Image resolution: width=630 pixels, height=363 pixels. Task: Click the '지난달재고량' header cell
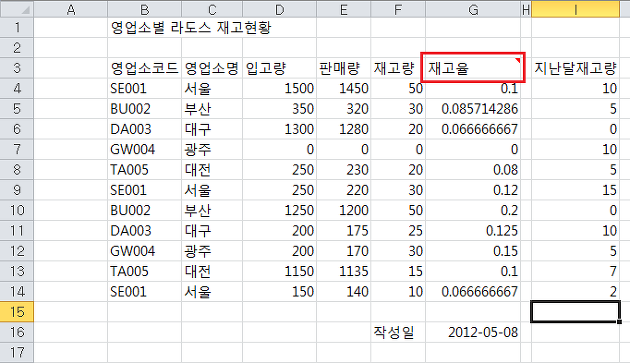[575, 68]
